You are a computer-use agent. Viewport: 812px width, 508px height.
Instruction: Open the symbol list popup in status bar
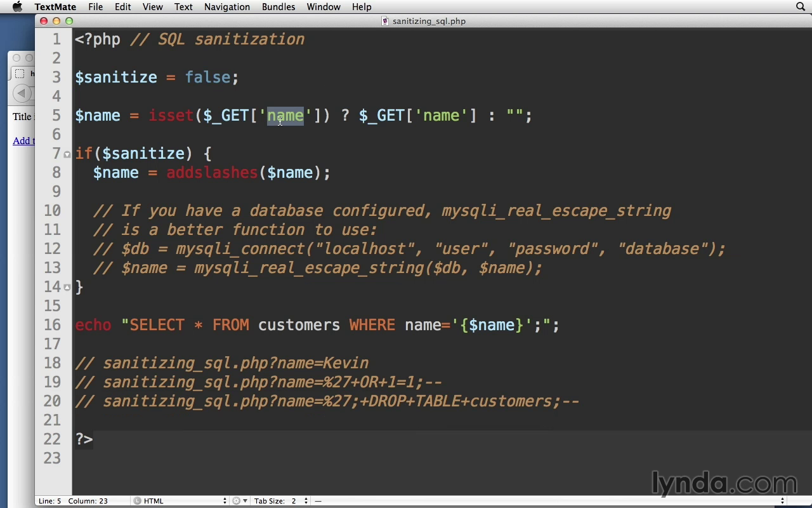click(x=549, y=501)
